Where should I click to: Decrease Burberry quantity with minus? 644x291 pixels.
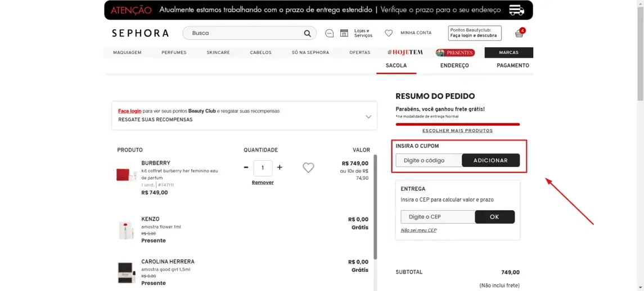pyautogui.click(x=246, y=167)
